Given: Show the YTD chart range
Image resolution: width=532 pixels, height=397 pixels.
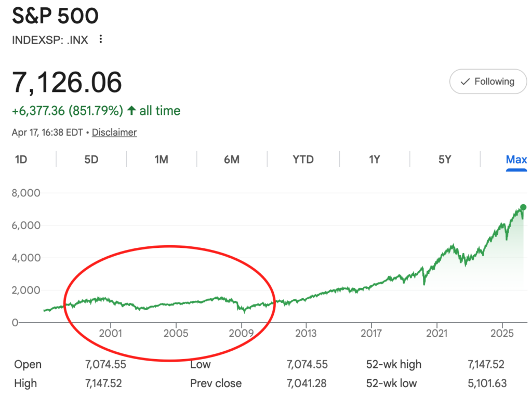Looking at the screenshot, I should pyautogui.click(x=303, y=160).
